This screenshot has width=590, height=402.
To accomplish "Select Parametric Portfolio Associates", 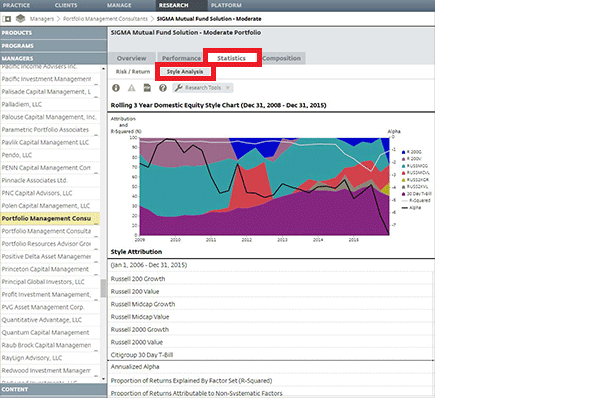I will (50, 130).
